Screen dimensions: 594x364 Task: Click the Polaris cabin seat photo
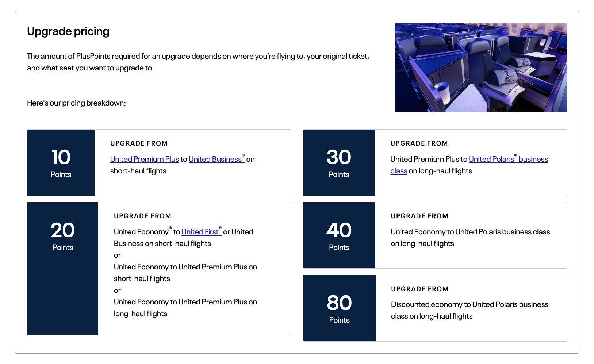pos(481,67)
